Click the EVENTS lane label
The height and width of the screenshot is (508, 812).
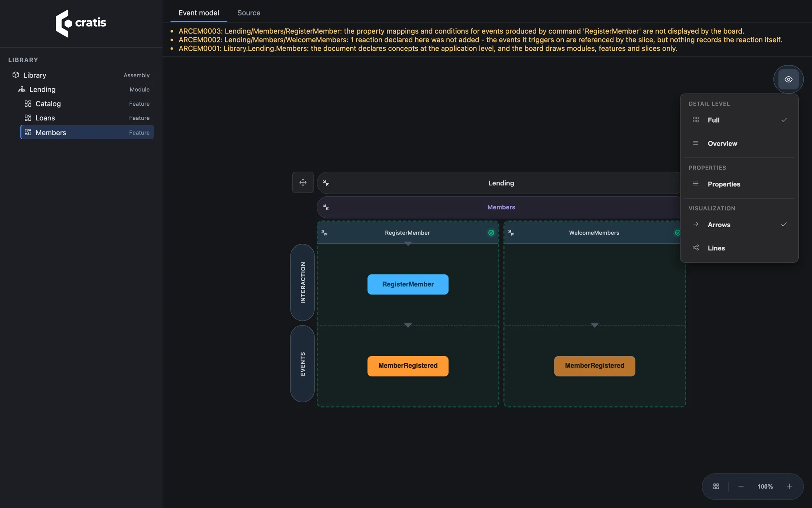[303, 364]
